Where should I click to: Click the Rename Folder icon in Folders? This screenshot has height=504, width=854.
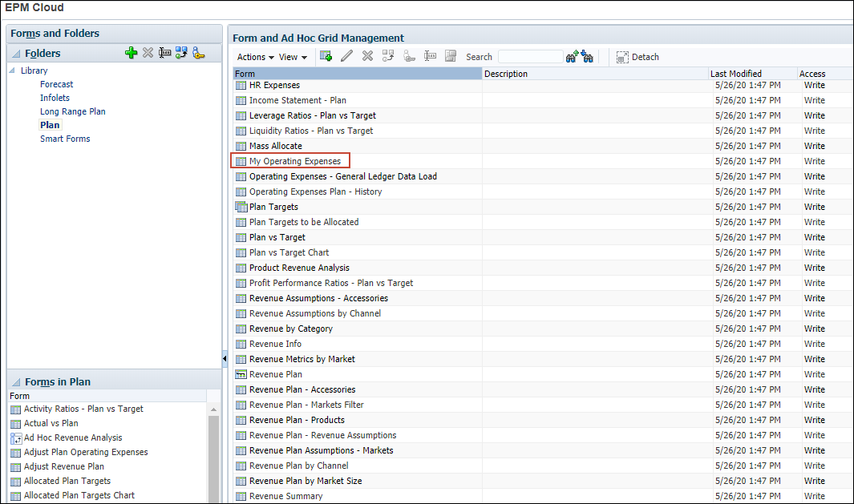(x=164, y=53)
